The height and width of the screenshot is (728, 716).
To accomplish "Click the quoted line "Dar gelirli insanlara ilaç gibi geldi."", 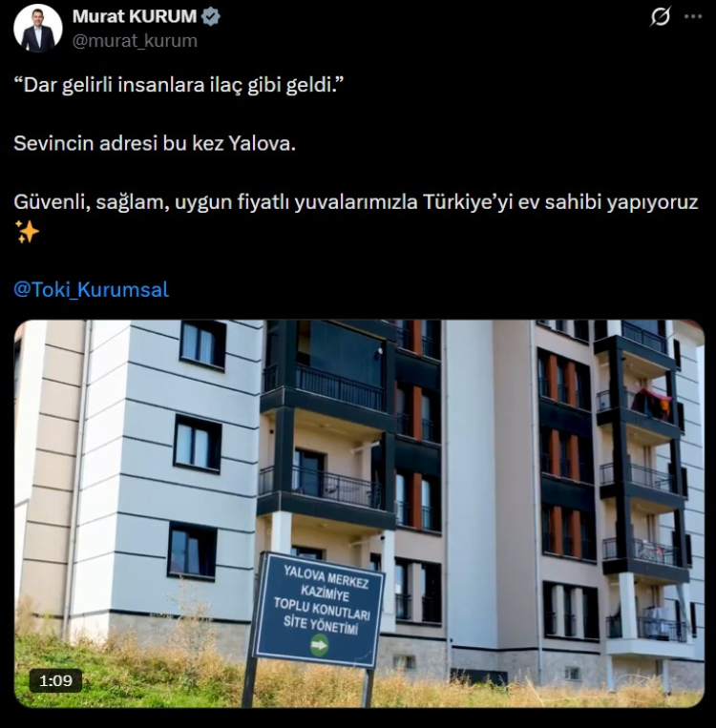I will point(179,86).
